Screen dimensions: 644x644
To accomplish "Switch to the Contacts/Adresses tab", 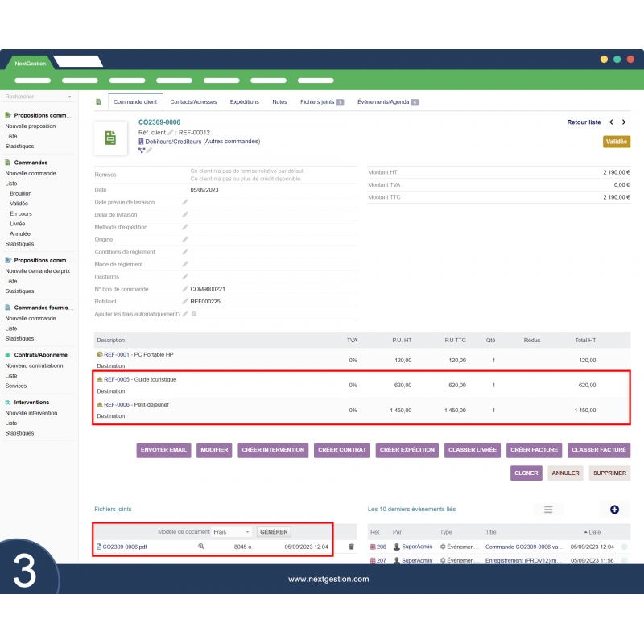I will (193, 102).
